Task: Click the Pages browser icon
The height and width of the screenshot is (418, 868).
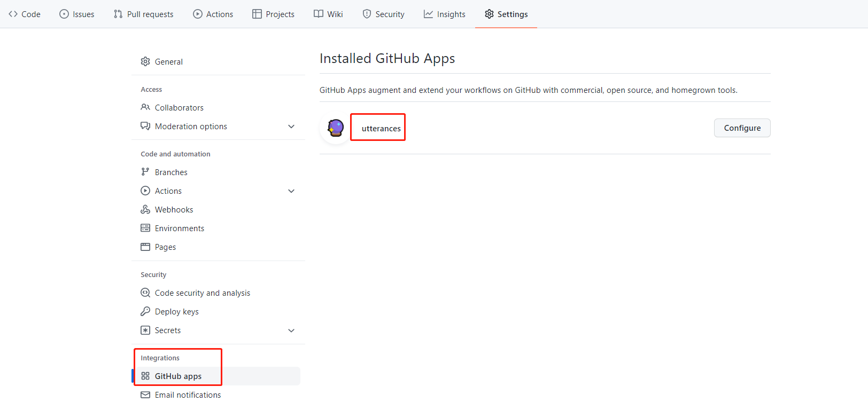Action: tap(145, 247)
